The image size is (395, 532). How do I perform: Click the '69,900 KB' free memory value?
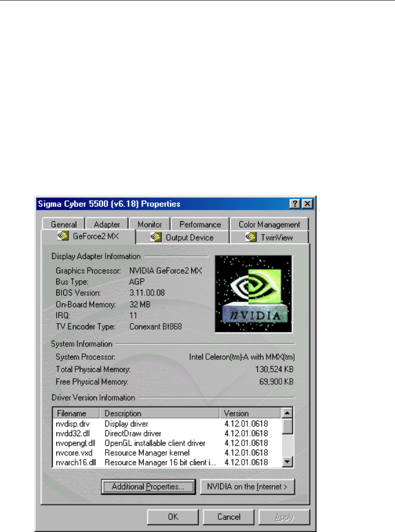click(276, 382)
